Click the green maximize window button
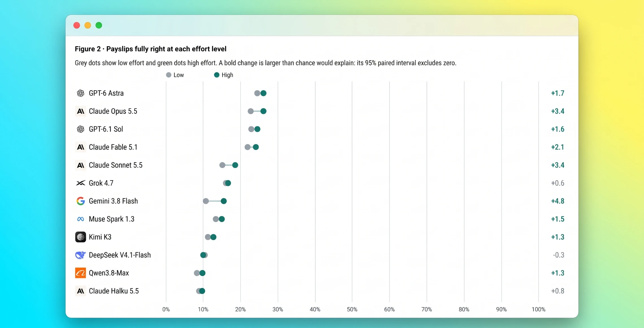Screen dimensions: 644x328 tap(99, 25)
